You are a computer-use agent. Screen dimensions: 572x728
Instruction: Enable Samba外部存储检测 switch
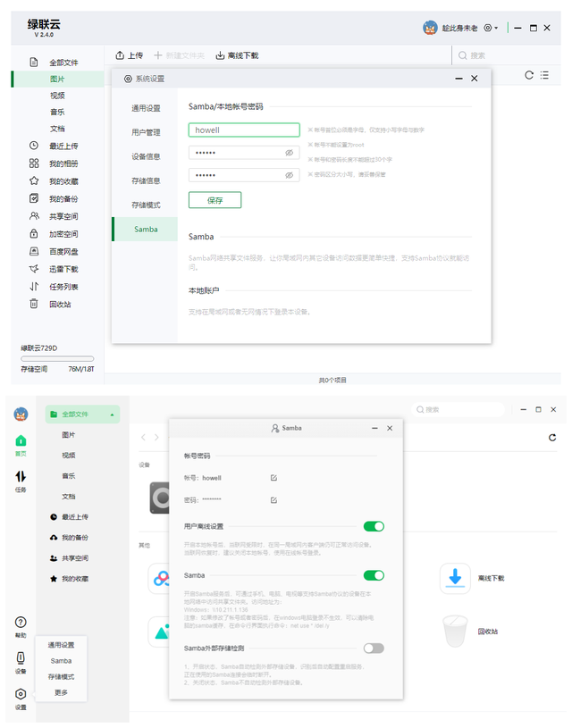(374, 649)
